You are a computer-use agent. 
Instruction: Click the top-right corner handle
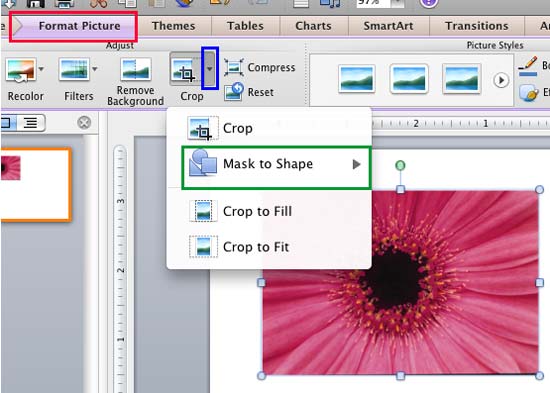tap(539, 189)
